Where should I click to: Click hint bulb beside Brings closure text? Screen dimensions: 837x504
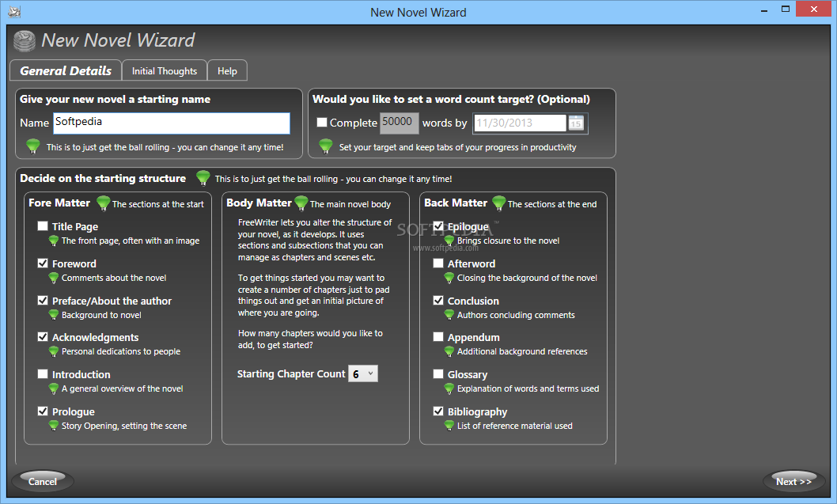(449, 241)
